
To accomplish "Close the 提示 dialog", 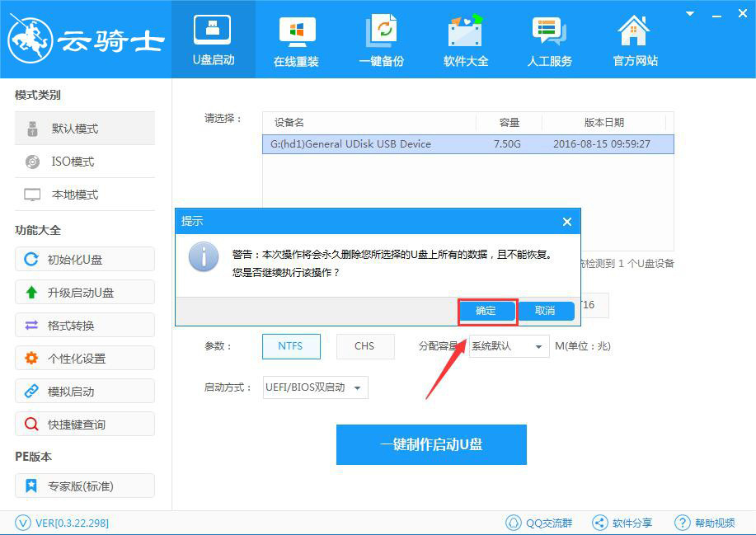I will [567, 222].
